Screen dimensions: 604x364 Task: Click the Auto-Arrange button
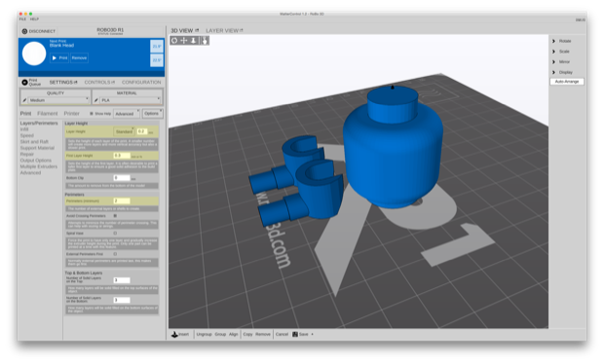(567, 82)
